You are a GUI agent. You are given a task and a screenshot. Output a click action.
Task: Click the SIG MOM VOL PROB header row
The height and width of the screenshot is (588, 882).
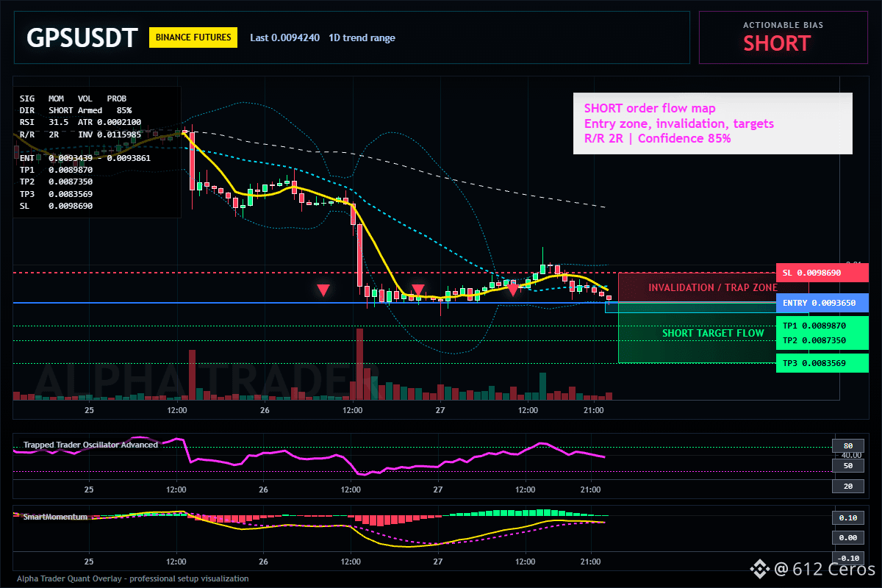73,98
